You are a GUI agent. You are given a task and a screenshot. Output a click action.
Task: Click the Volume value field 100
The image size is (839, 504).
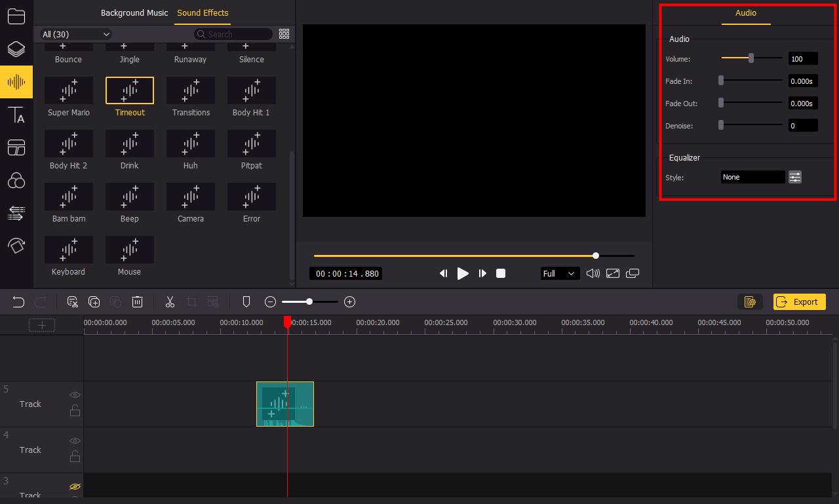(803, 59)
